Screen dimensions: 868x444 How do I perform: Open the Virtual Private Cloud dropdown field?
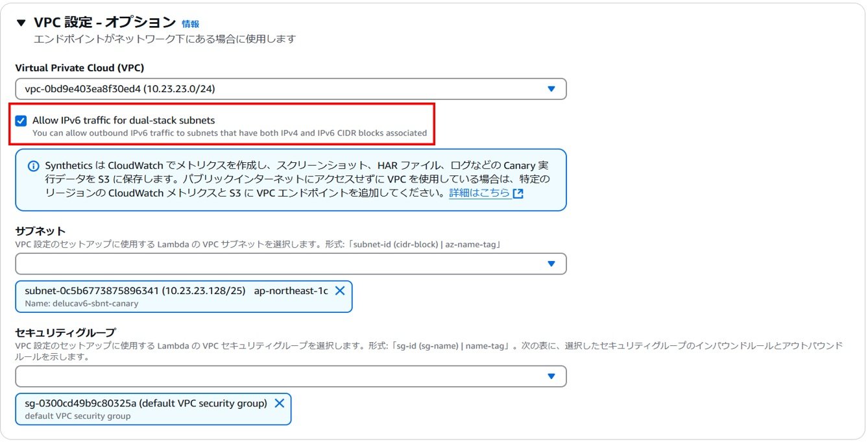tap(279, 89)
